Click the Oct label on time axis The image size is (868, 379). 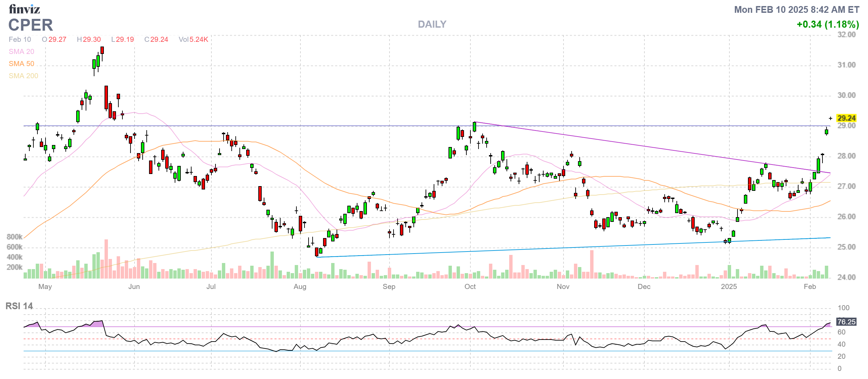click(x=470, y=287)
